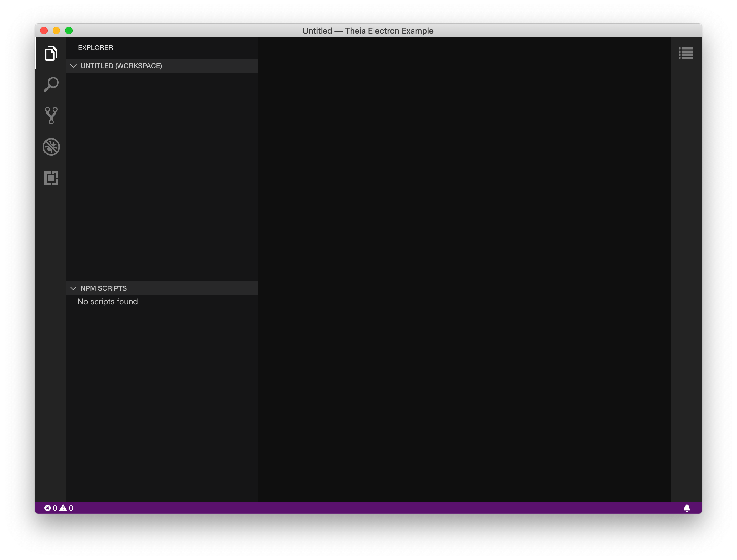
Task: Open the Source Control view
Action: (51, 115)
